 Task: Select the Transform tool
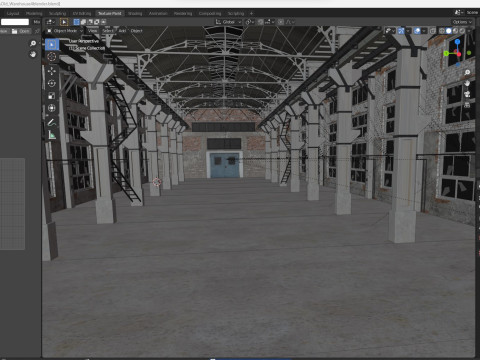51,108
